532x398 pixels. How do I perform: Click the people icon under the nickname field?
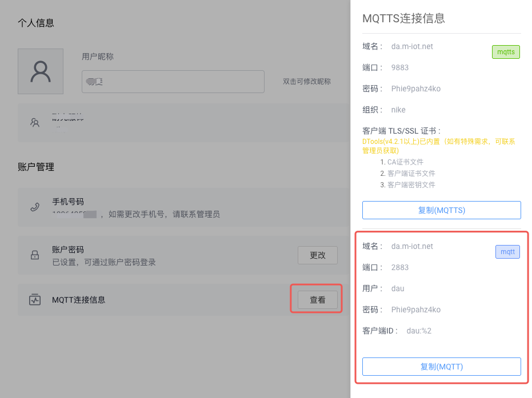pos(35,122)
